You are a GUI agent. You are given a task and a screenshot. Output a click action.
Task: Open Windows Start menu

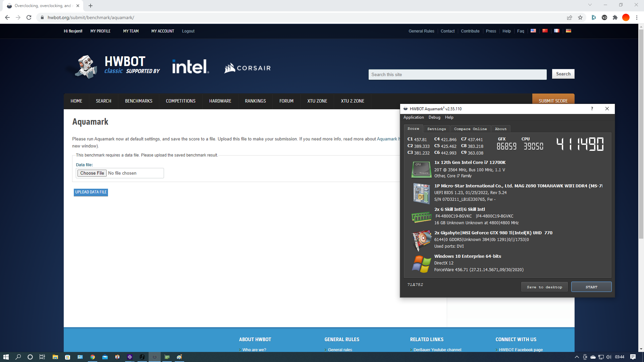tap(6, 357)
